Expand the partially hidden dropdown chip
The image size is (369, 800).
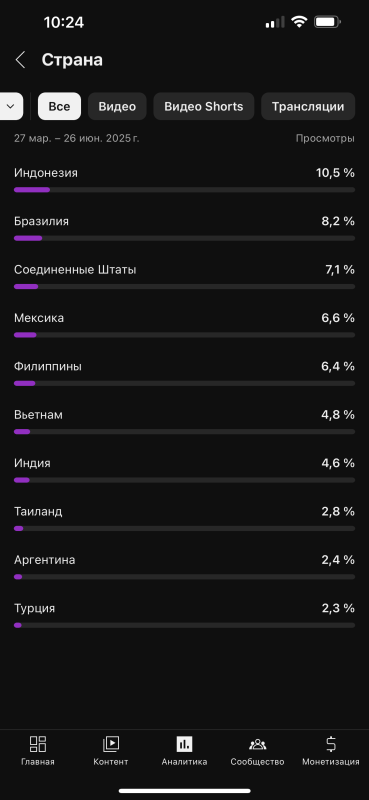coord(11,106)
